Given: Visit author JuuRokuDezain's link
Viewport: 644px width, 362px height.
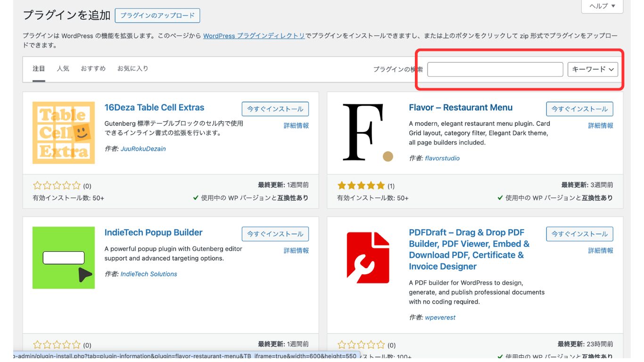Looking at the screenshot, I should (x=143, y=149).
